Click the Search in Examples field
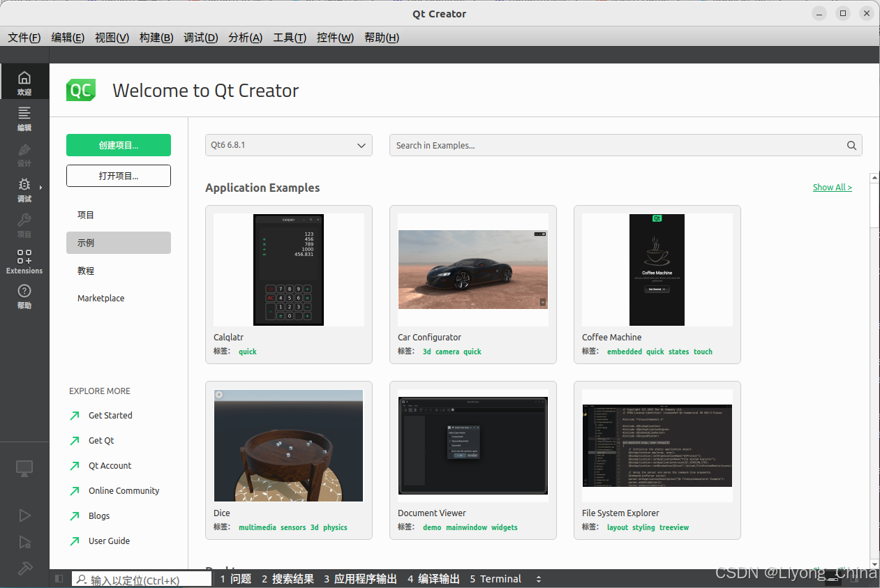This screenshot has height=588, width=880. pyautogui.click(x=625, y=145)
